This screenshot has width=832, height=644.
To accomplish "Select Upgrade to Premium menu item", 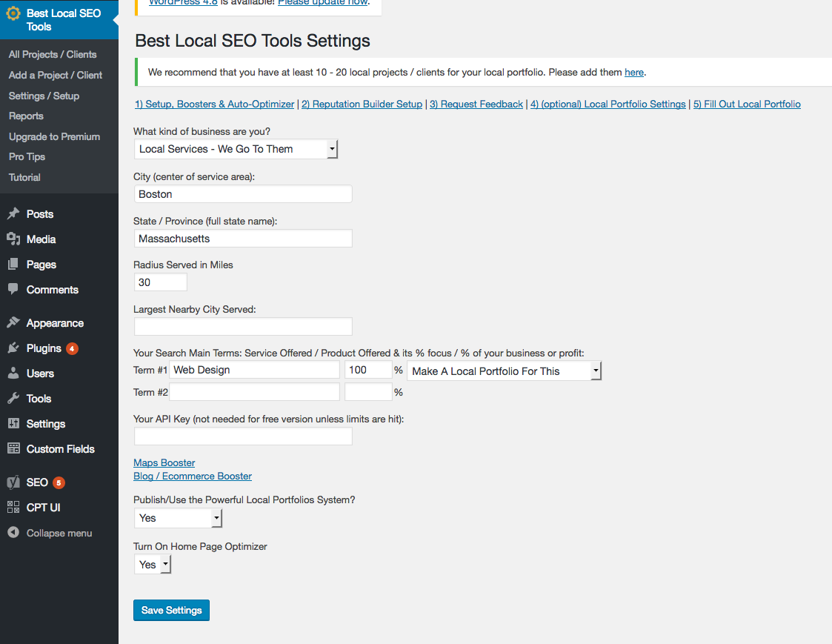I will 54,137.
